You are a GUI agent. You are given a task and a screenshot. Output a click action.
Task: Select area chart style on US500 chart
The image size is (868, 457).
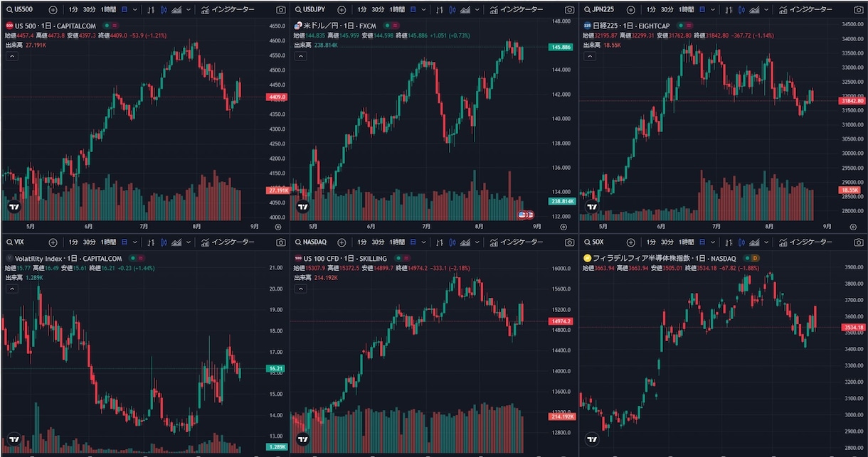(x=176, y=10)
